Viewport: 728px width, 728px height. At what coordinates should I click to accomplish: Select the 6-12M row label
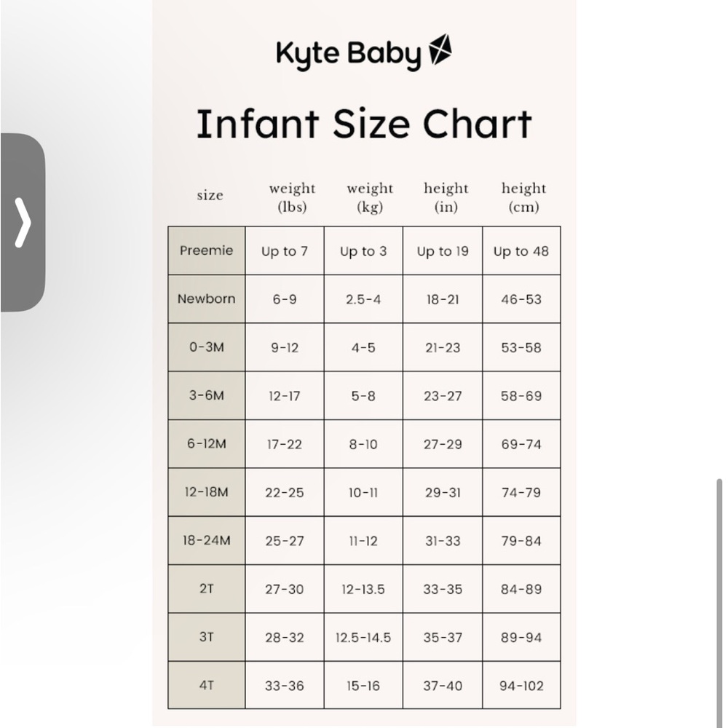point(206,444)
